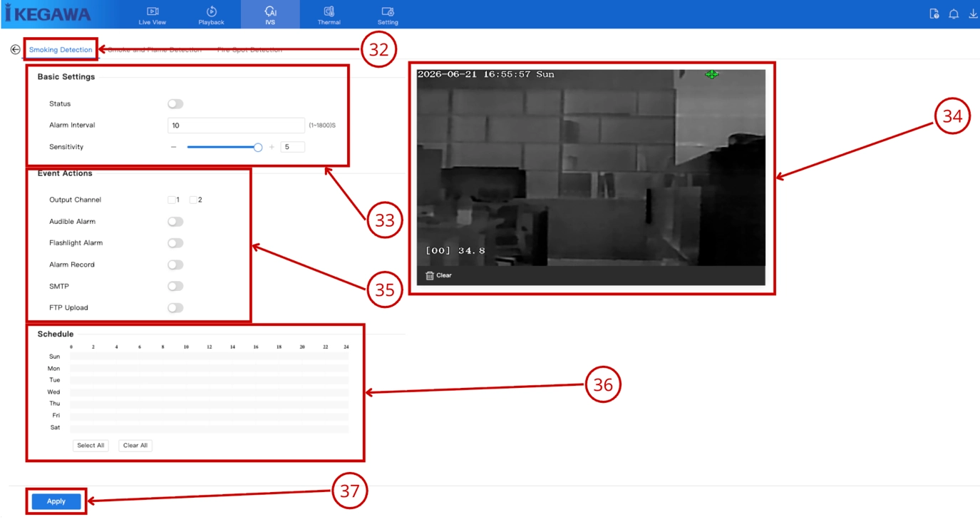Enable the Status toggle

(175, 104)
